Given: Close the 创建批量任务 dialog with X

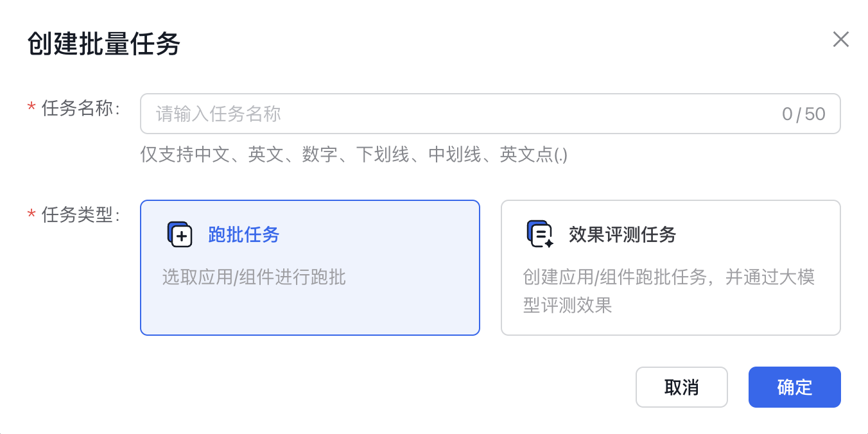Looking at the screenshot, I should [x=840, y=40].
